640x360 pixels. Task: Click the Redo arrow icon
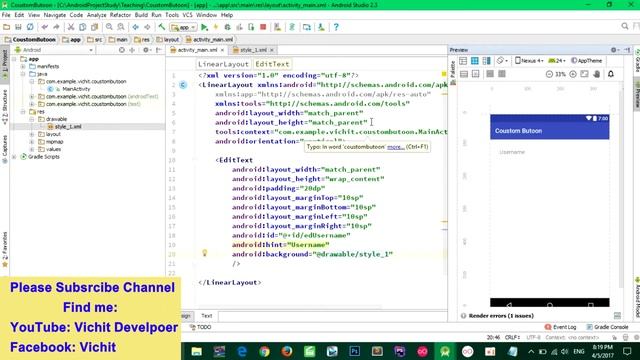(x=56, y=27)
